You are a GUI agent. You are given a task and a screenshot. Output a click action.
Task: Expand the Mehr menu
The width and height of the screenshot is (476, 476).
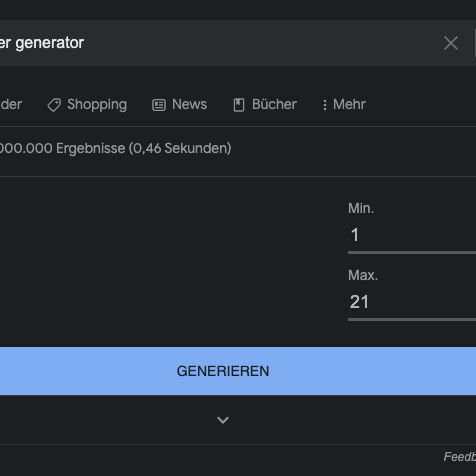tap(344, 105)
